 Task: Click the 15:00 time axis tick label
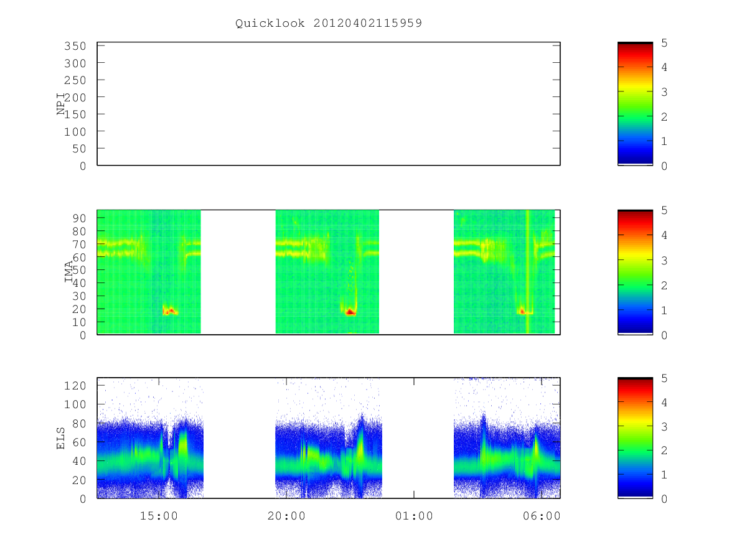point(159,516)
